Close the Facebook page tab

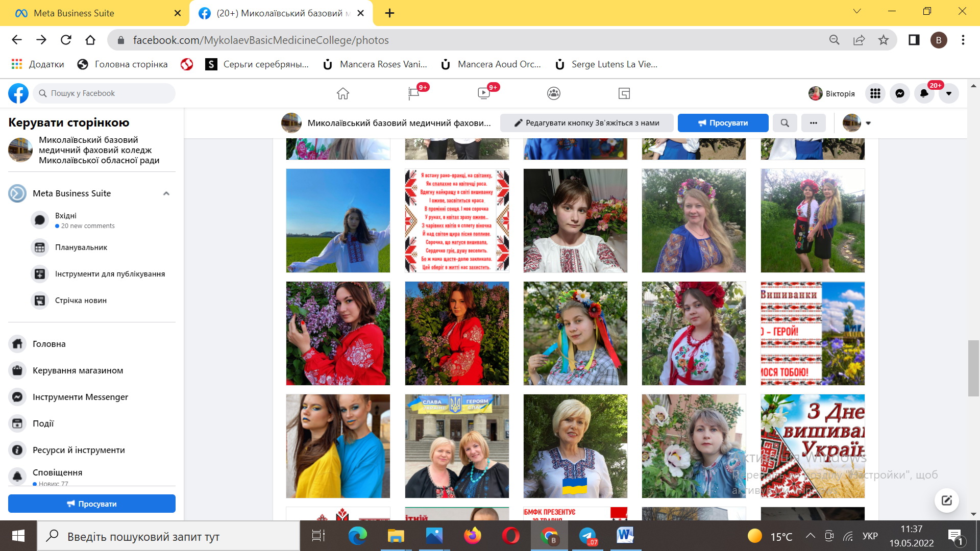(x=360, y=13)
